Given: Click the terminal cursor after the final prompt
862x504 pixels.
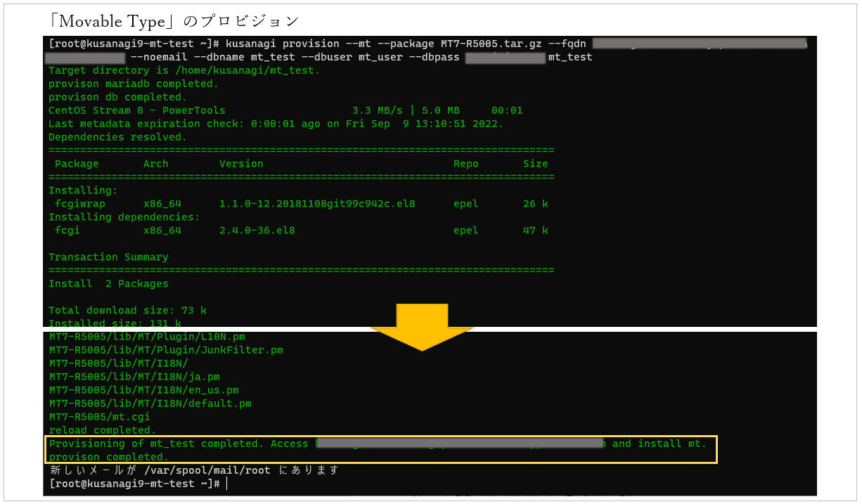Looking at the screenshot, I should [x=227, y=484].
